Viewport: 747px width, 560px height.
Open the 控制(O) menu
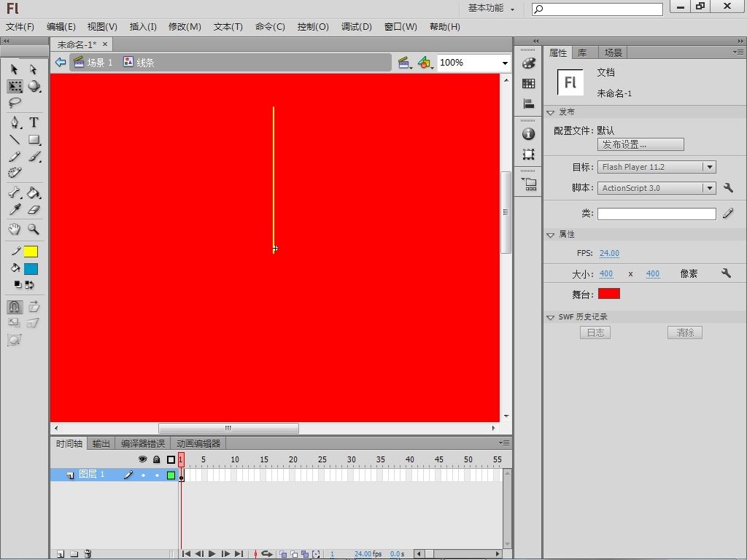point(313,27)
